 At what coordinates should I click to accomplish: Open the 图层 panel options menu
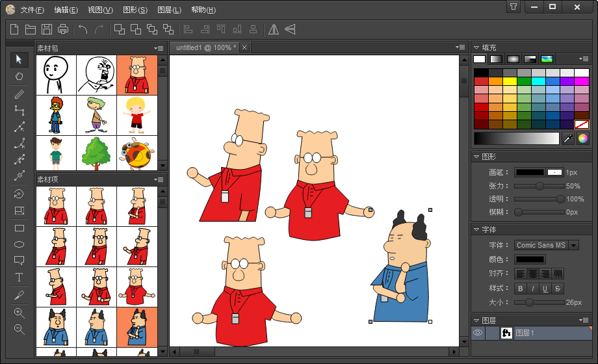click(x=584, y=320)
